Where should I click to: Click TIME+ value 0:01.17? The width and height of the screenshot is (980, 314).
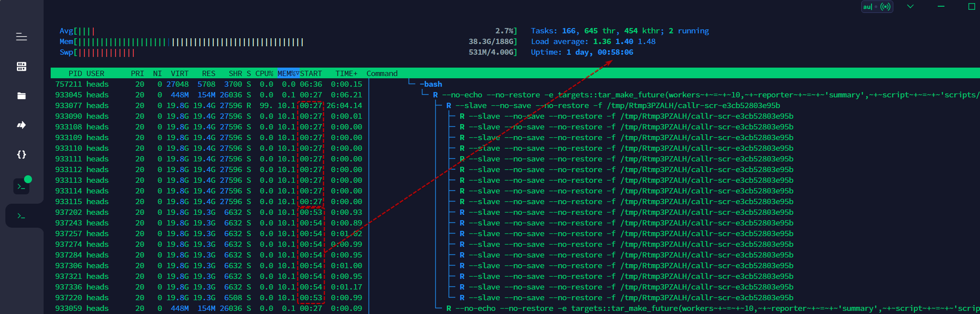[x=346, y=287]
